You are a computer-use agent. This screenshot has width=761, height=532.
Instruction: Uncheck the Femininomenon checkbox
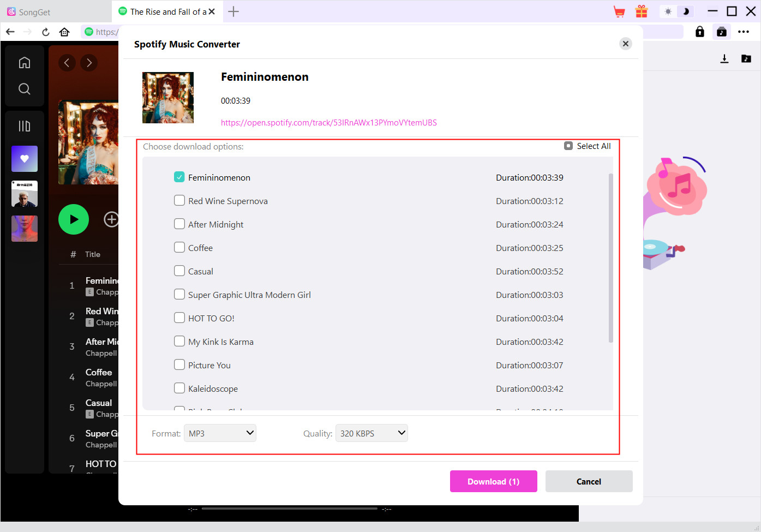(x=179, y=177)
